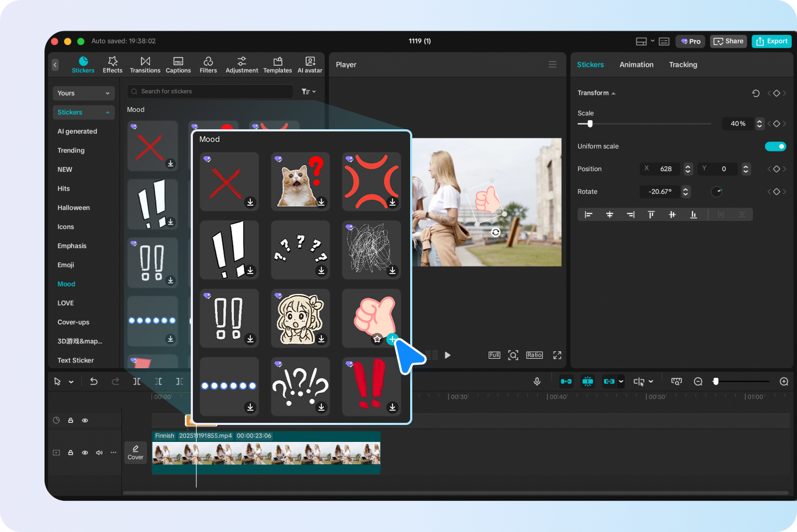Open the Captions panel
The height and width of the screenshot is (532, 797).
(178, 64)
